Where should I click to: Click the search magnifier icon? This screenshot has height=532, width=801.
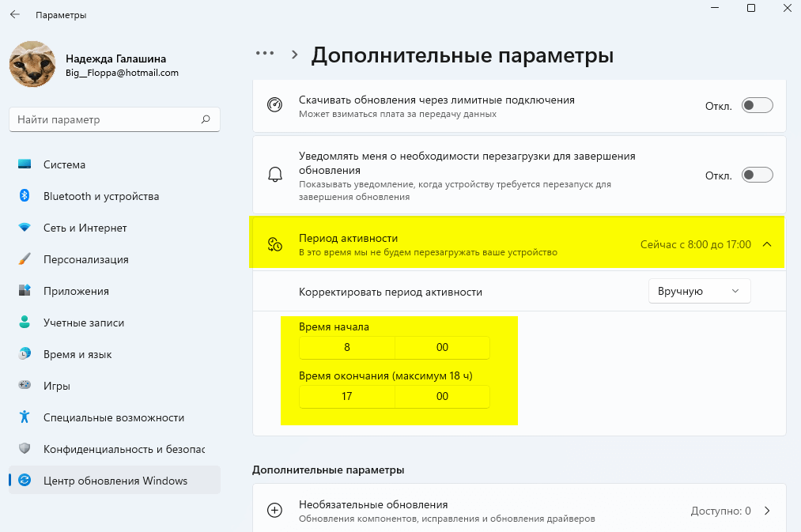206,119
